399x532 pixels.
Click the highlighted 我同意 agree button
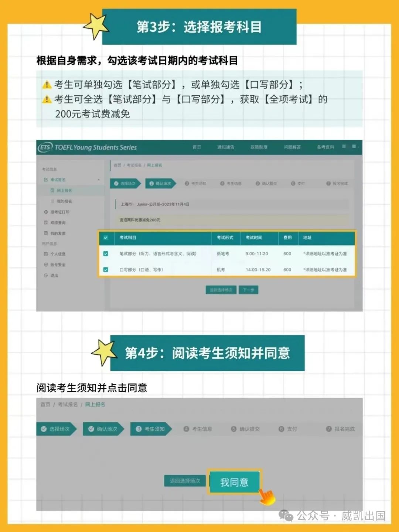pyautogui.click(x=234, y=482)
